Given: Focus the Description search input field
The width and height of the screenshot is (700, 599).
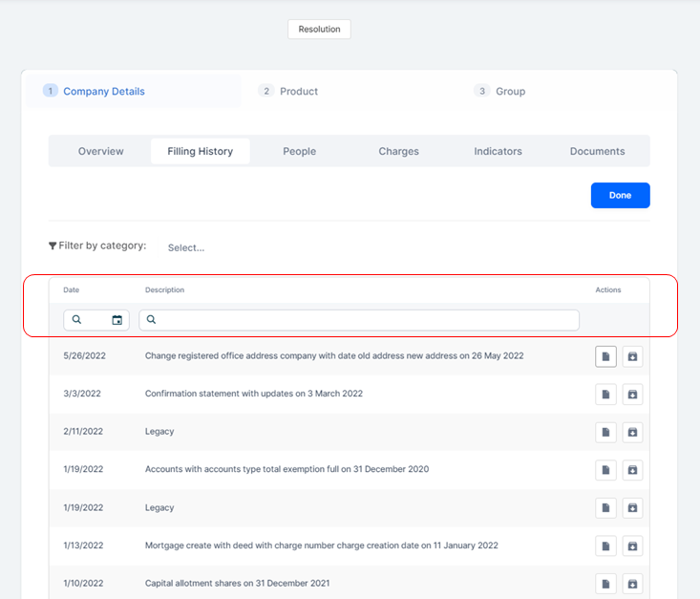Looking at the screenshot, I should pyautogui.click(x=363, y=320).
